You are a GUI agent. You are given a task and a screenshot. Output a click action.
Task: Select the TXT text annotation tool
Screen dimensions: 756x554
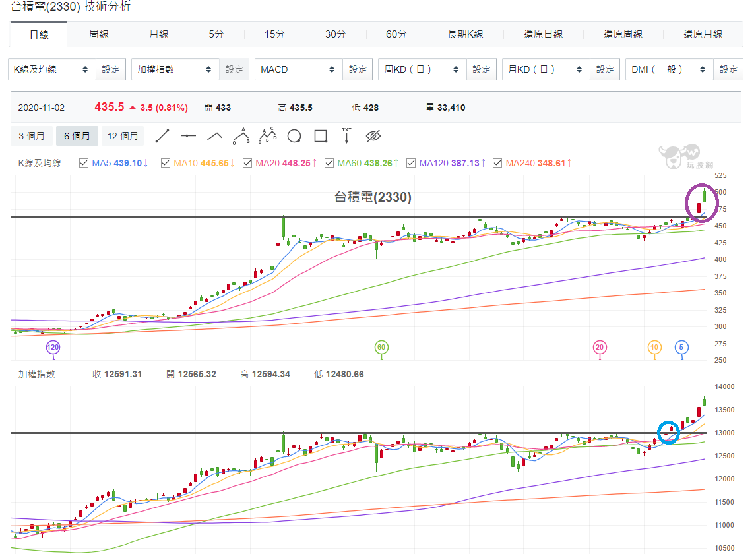click(346, 135)
